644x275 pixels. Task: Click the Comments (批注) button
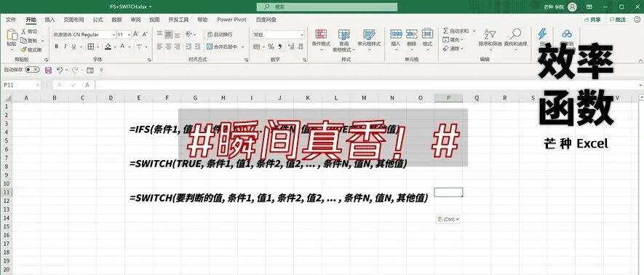click(618, 20)
